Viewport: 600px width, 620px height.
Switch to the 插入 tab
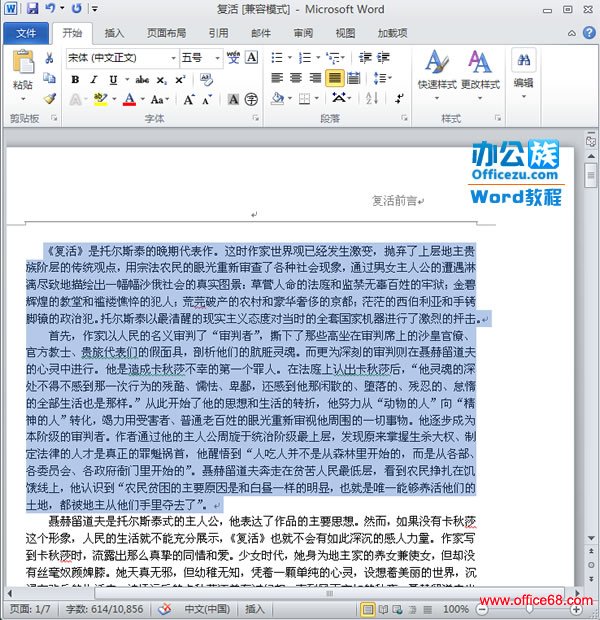pyautogui.click(x=114, y=33)
